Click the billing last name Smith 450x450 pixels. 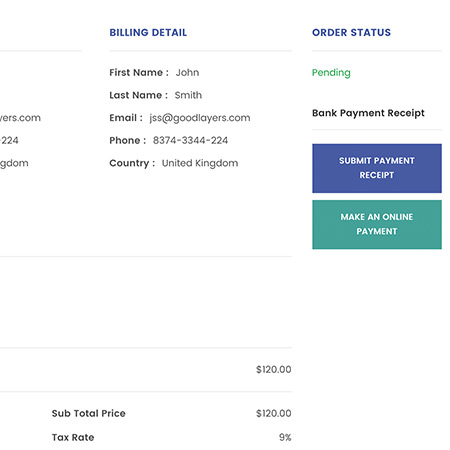188,95
